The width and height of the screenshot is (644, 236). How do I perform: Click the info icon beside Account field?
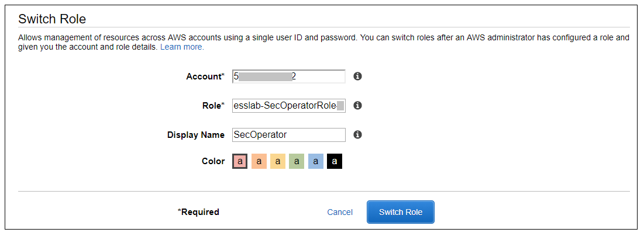(358, 77)
